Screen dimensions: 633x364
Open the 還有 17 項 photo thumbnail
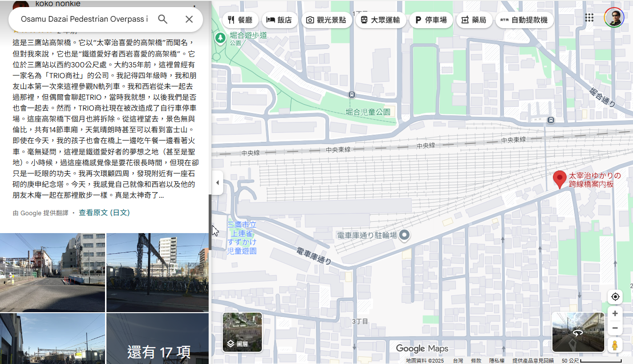(158, 339)
